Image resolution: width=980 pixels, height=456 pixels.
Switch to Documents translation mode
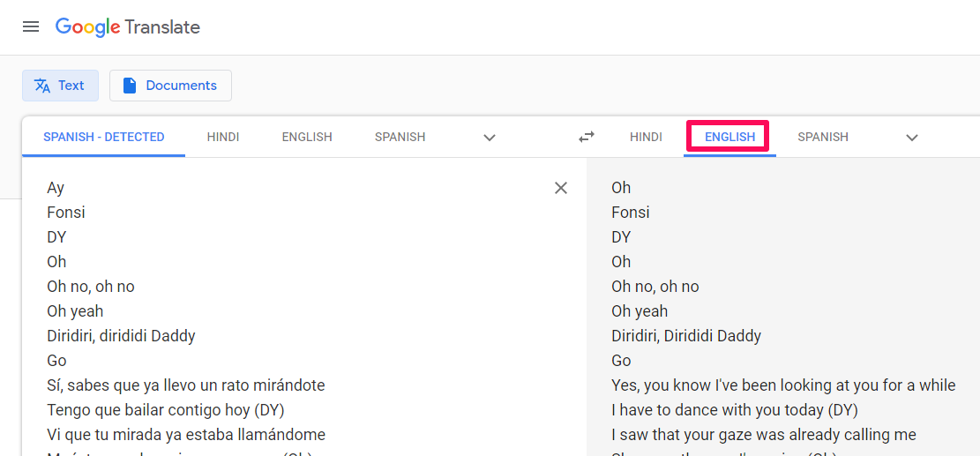[170, 86]
